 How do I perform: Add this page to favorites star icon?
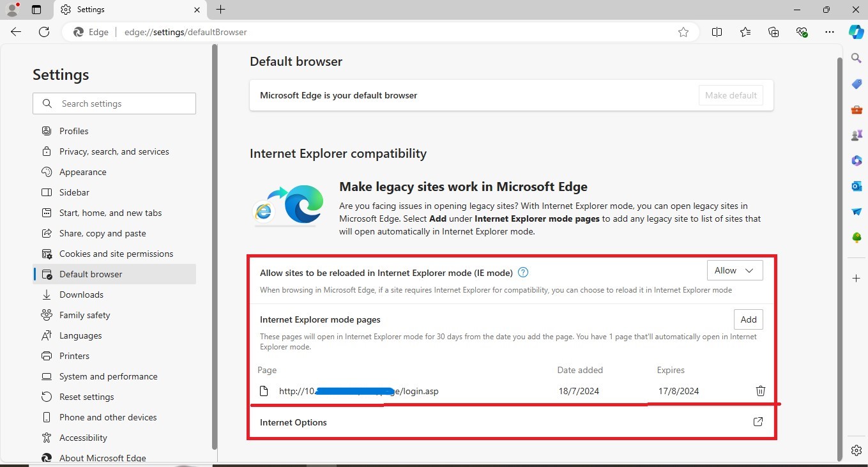[x=683, y=32]
